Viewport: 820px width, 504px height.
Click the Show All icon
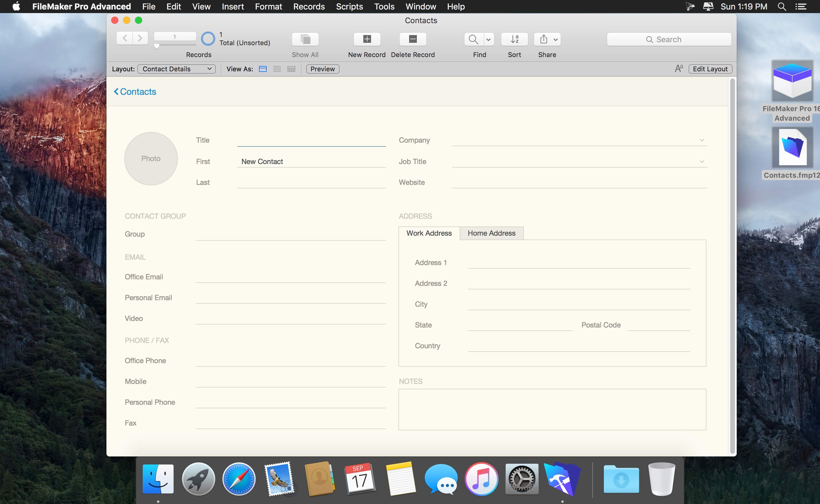[x=305, y=39]
